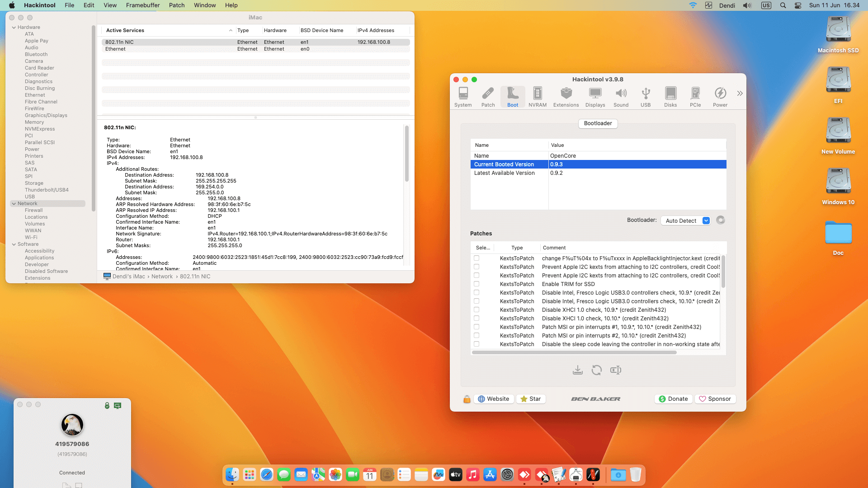Click the Sponsor button
This screenshot has width=868, height=488.
point(715,399)
